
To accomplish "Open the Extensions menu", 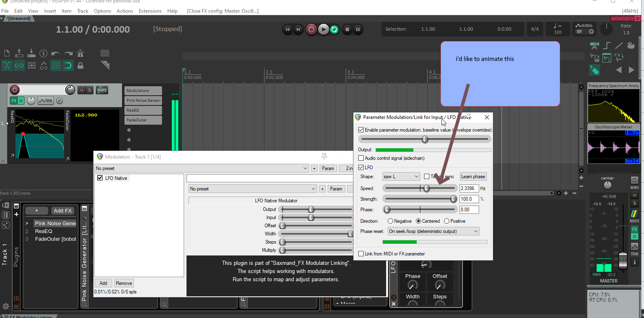I will [150, 11].
